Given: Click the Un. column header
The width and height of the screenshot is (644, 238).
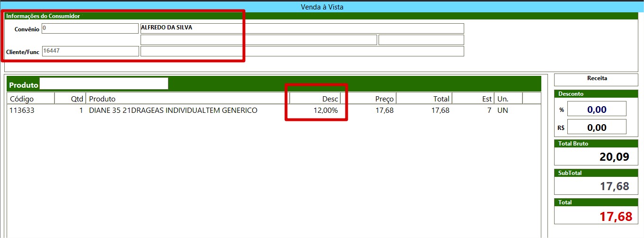Looking at the screenshot, I should coord(508,99).
